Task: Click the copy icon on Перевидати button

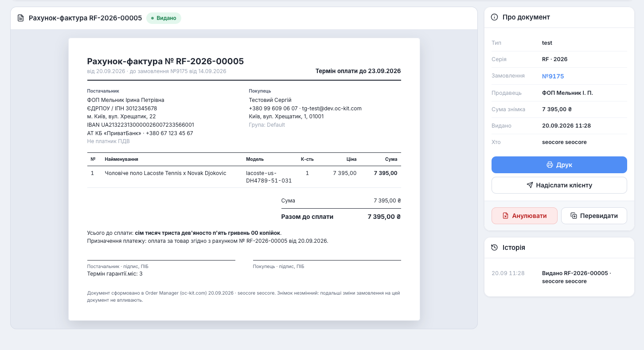Action: (574, 216)
